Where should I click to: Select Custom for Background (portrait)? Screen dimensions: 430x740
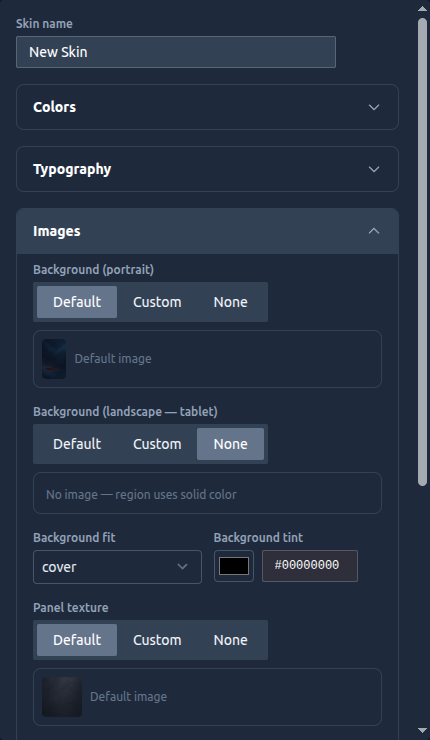click(x=157, y=302)
